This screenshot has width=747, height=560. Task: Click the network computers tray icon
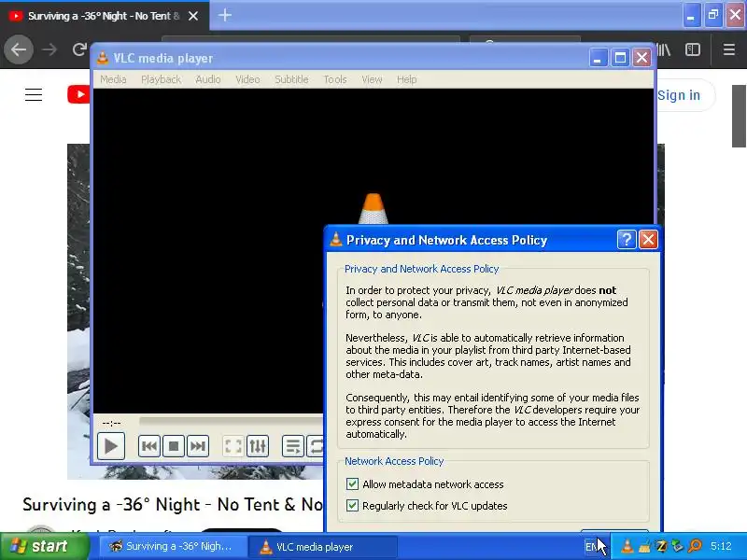click(678, 546)
